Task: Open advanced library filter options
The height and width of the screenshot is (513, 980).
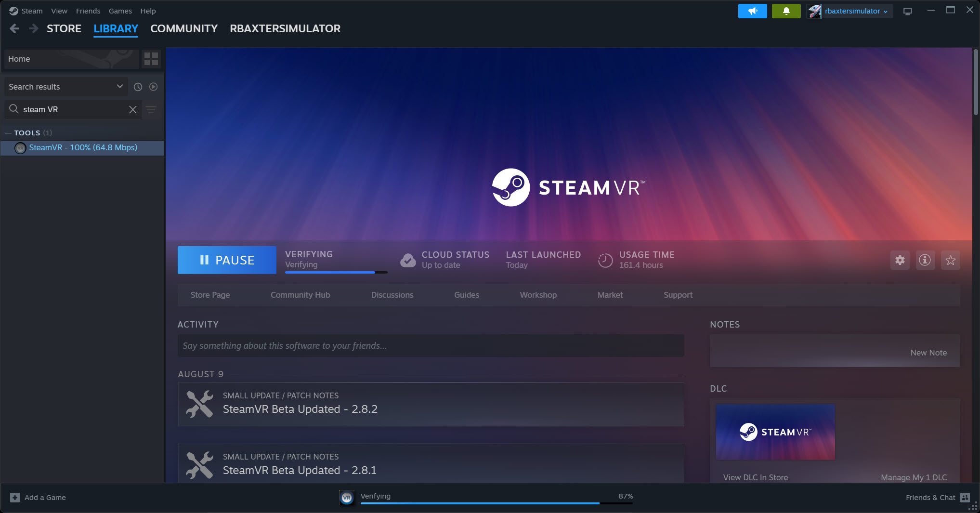Action: [x=151, y=110]
